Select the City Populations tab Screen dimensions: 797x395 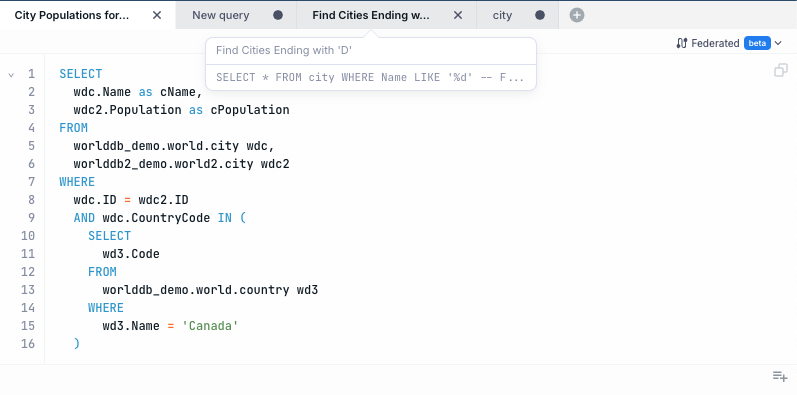[72, 15]
